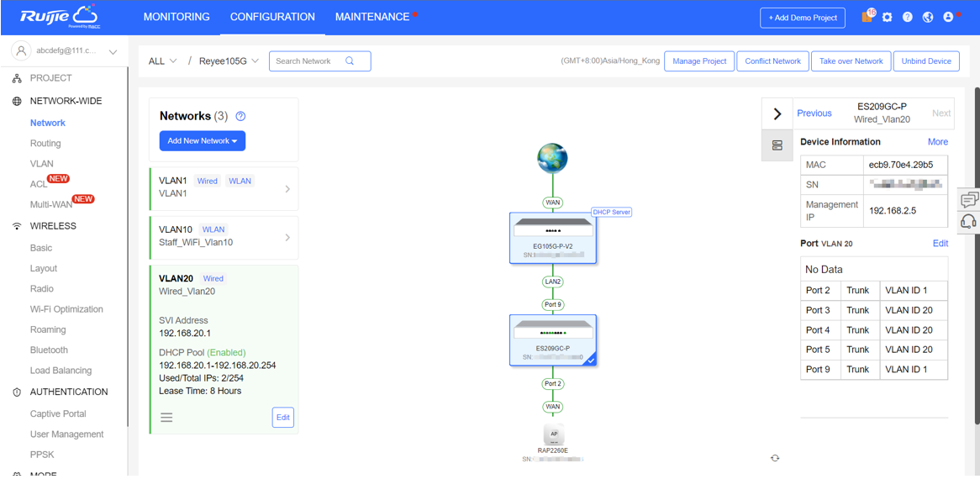Click Edit next to Port VLAN 20
Screen dimensions: 980x479
click(940, 244)
